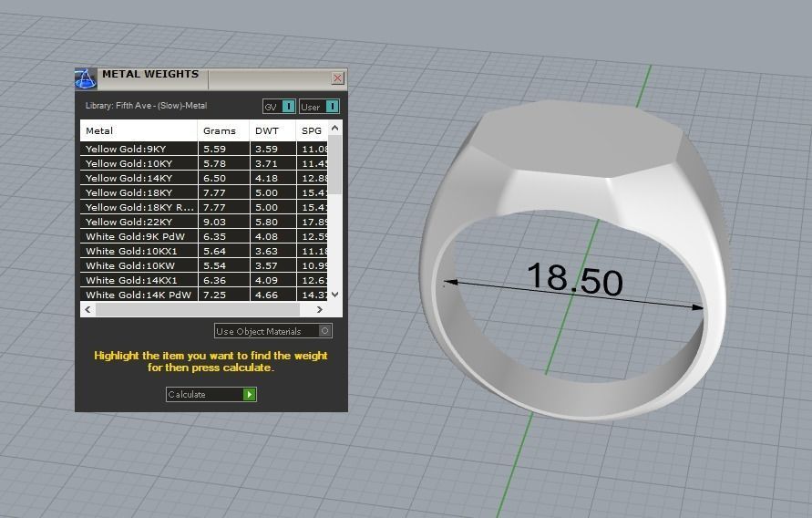Toggle the GV library switch
This screenshot has height=518, width=812.
[279, 107]
